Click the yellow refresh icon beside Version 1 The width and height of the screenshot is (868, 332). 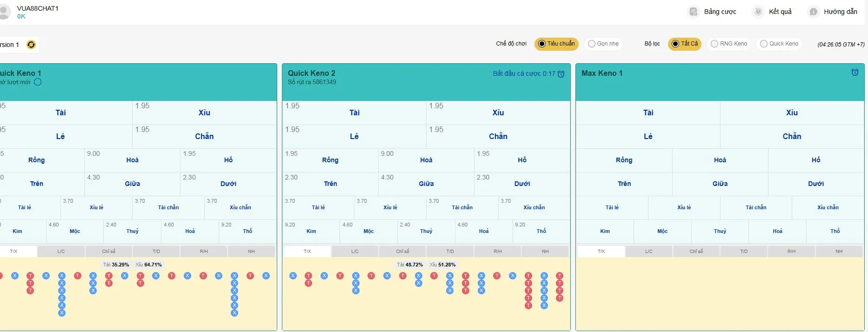click(31, 45)
